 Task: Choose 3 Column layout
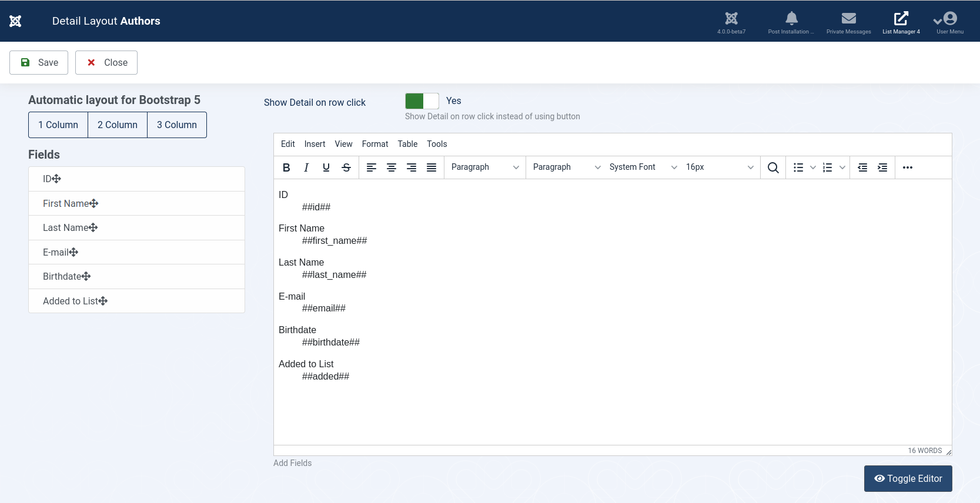(177, 125)
